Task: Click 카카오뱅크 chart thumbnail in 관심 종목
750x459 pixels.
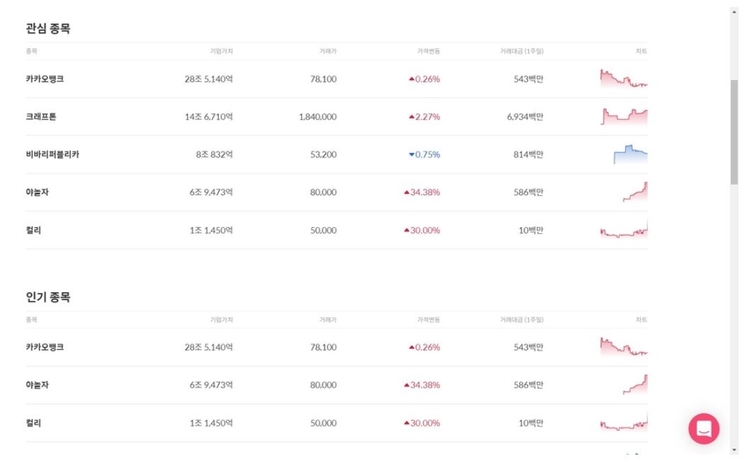Action: tap(624, 78)
